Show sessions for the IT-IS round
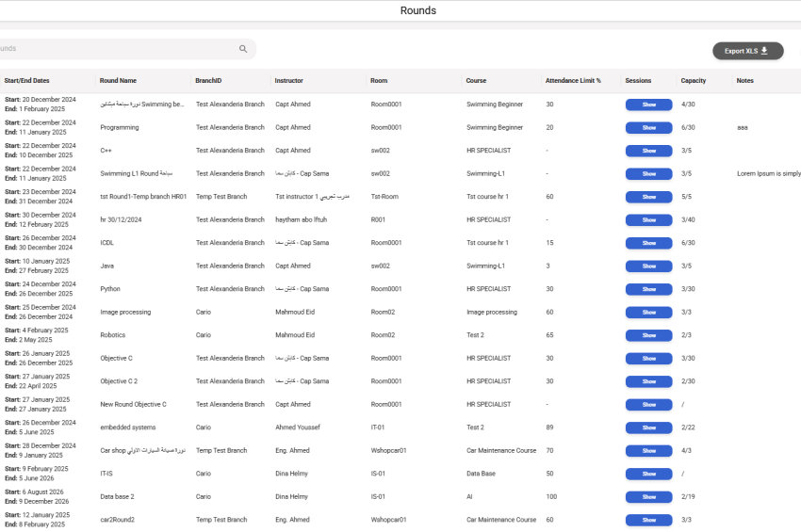 (x=648, y=474)
